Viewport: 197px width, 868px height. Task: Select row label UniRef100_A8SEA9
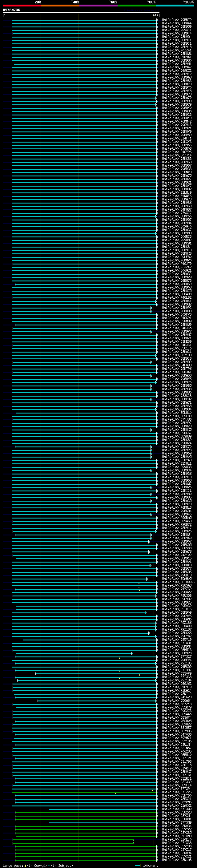click(177, 416)
